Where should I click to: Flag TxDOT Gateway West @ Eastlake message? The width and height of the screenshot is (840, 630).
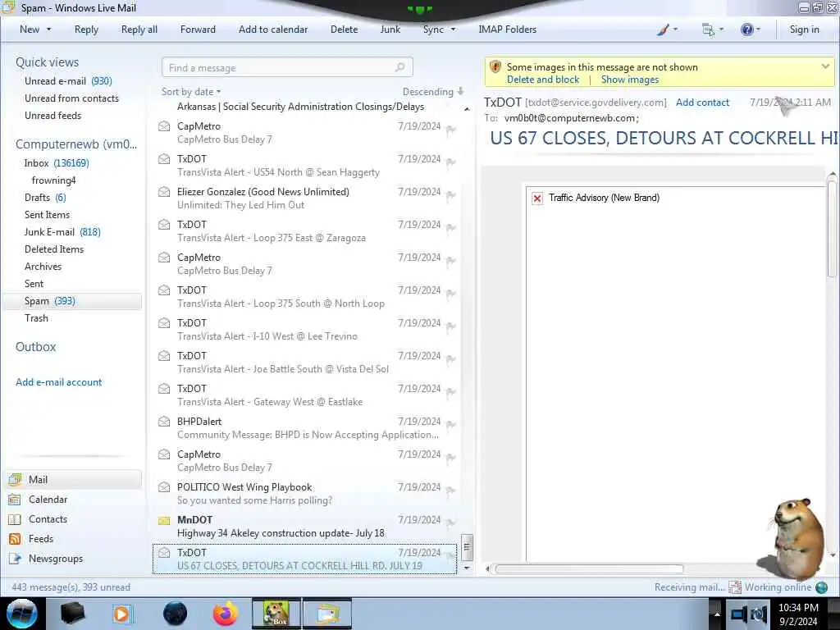click(451, 392)
